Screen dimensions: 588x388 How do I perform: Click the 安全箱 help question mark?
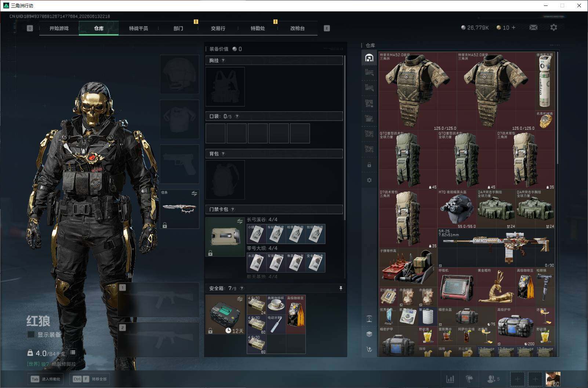242,288
